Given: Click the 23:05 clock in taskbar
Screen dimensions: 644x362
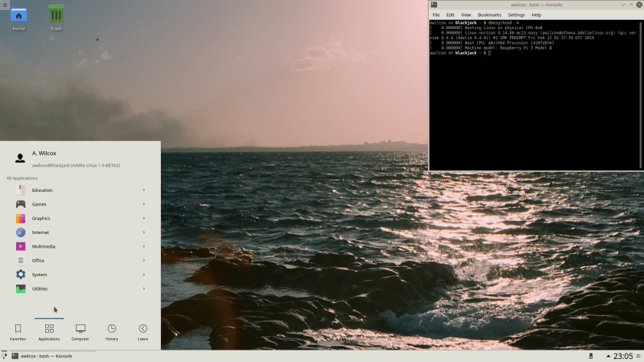Looking at the screenshot, I should 623,356.
